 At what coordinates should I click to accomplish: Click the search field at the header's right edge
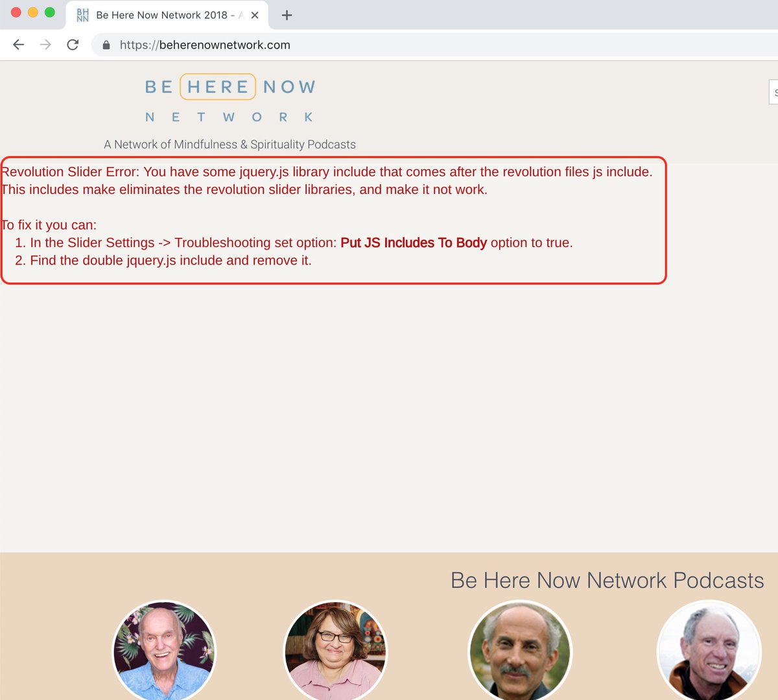773,92
